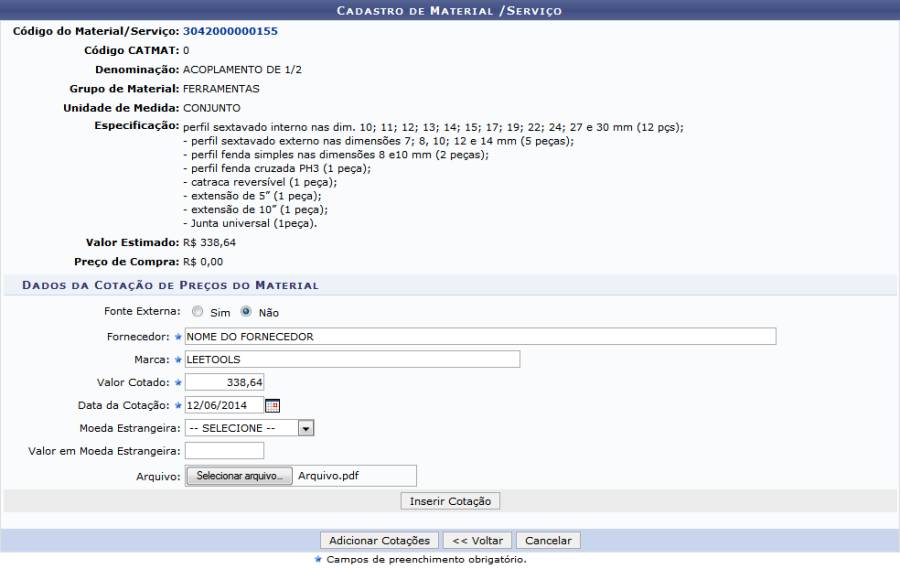Click the Data da Cotação date field
900x569 pixels.
point(223,405)
